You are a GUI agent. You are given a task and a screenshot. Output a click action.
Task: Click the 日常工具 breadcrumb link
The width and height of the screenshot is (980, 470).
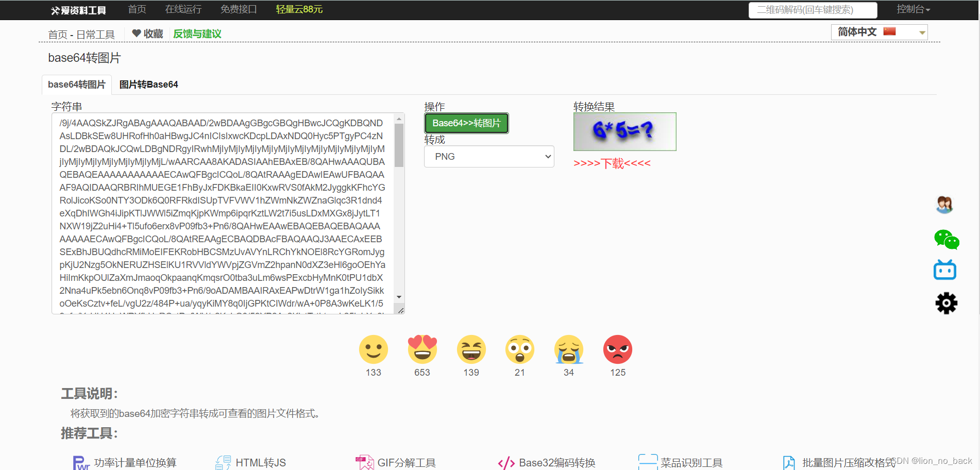pos(96,35)
